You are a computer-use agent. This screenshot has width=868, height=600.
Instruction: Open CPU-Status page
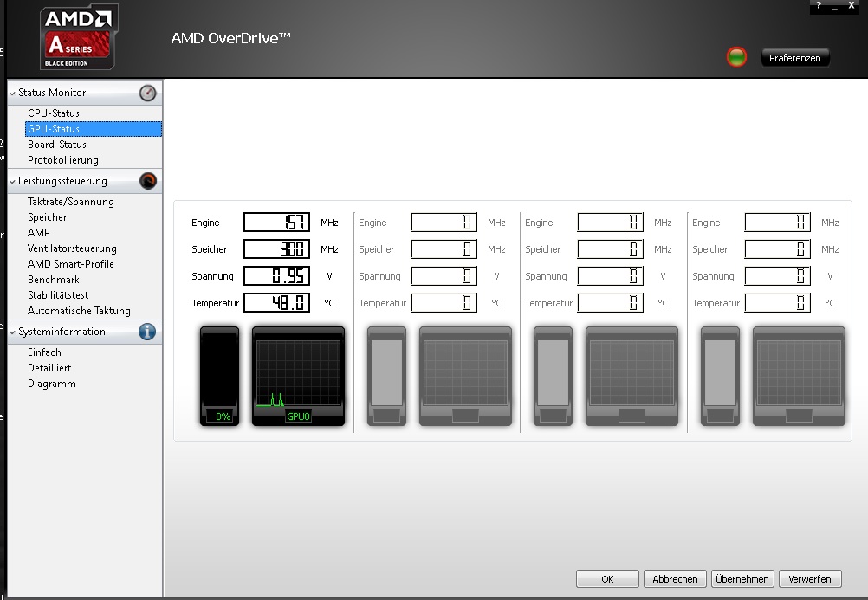pyautogui.click(x=54, y=113)
